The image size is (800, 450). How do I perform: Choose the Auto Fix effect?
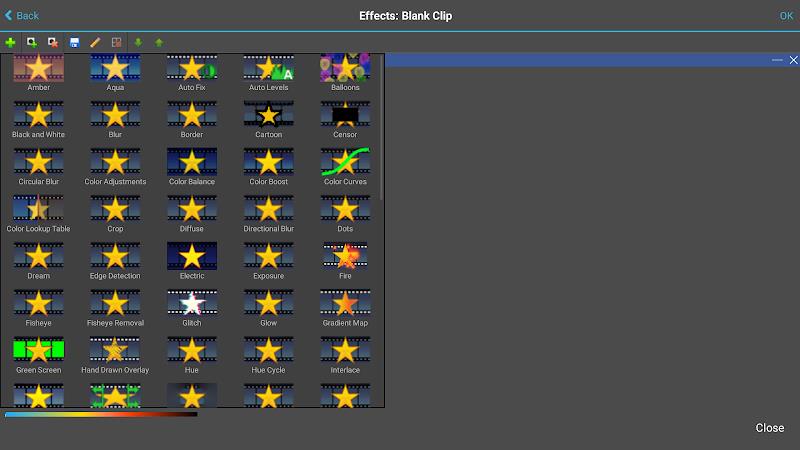(192, 72)
